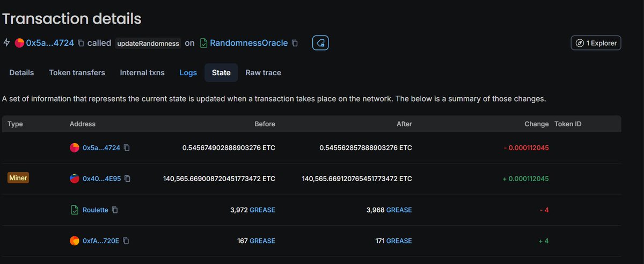
Task: Open the Token transfers tab
Action: [77, 73]
